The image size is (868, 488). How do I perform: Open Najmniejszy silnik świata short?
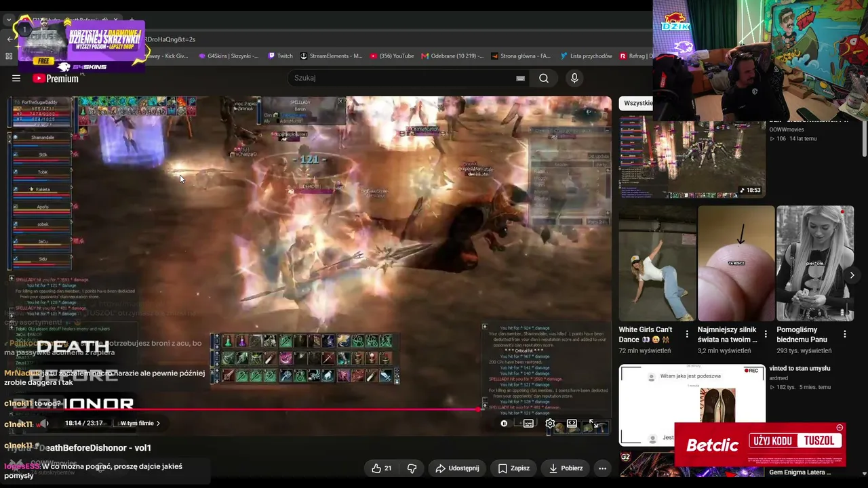[x=736, y=263]
